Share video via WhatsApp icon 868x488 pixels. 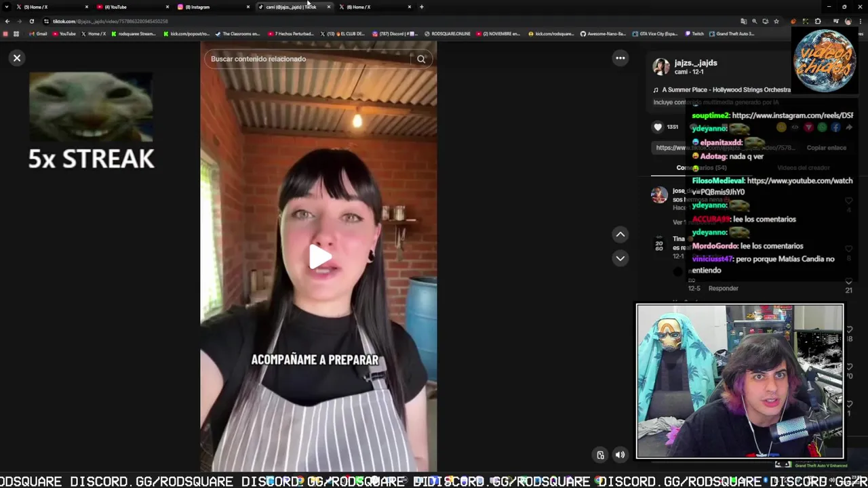click(822, 127)
